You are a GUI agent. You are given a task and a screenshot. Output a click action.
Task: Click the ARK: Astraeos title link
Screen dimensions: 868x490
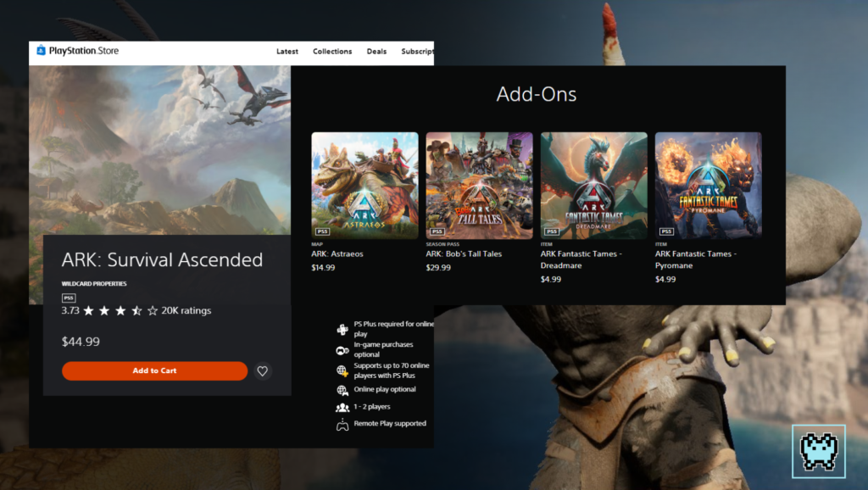point(337,253)
